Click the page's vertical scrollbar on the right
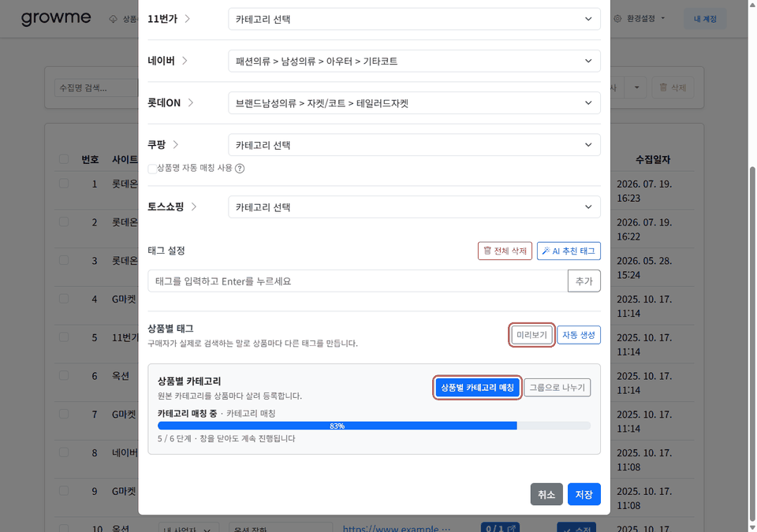The height and width of the screenshot is (532, 757). tap(752, 344)
